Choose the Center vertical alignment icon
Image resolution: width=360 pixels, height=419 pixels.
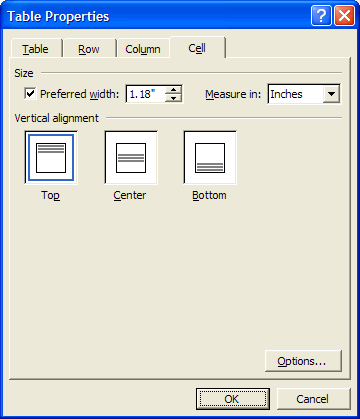(x=131, y=158)
